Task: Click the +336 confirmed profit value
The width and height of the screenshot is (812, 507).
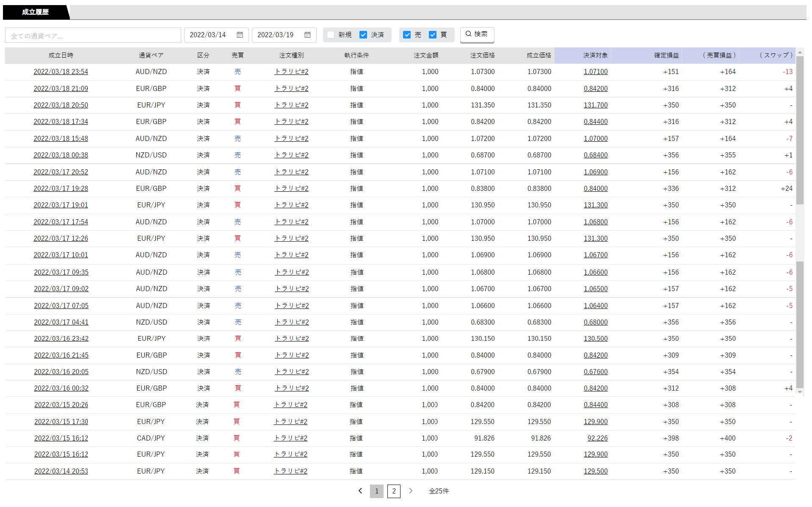Action: pos(671,189)
